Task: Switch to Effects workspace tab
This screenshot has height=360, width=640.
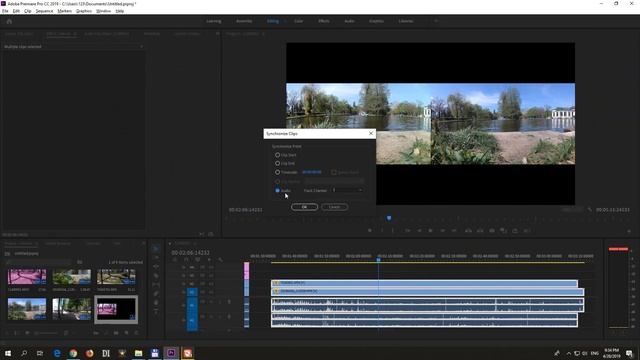Action: pos(324,21)
